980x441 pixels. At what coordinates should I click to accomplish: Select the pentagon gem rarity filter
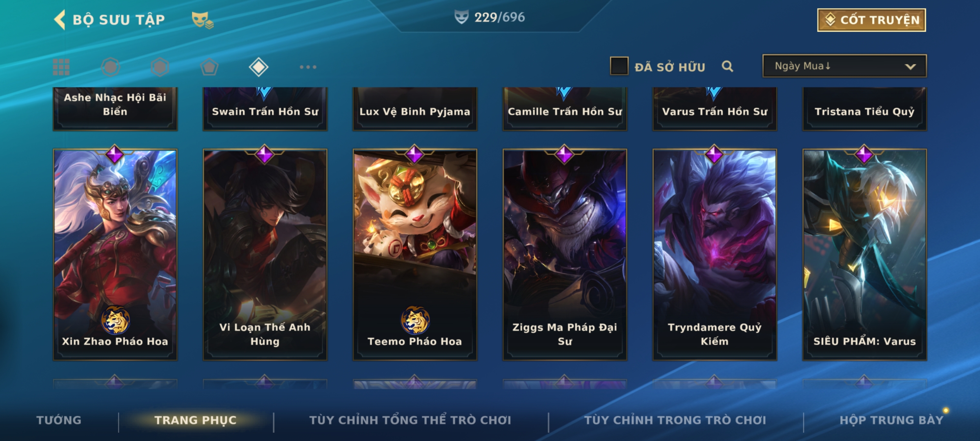click(209, 67)
